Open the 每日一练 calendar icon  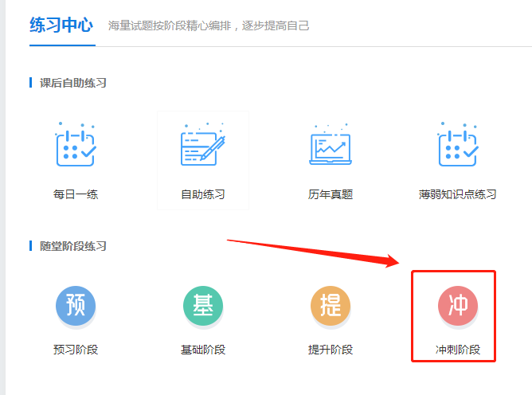(76, 144)
